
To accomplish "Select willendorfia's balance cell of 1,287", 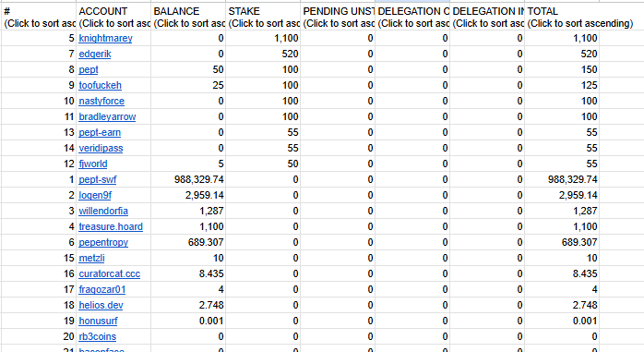I will (x=188, y=211).
